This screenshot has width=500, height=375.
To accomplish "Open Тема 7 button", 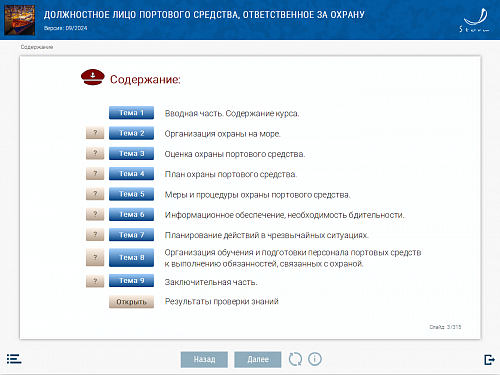I will coord(131,235).
